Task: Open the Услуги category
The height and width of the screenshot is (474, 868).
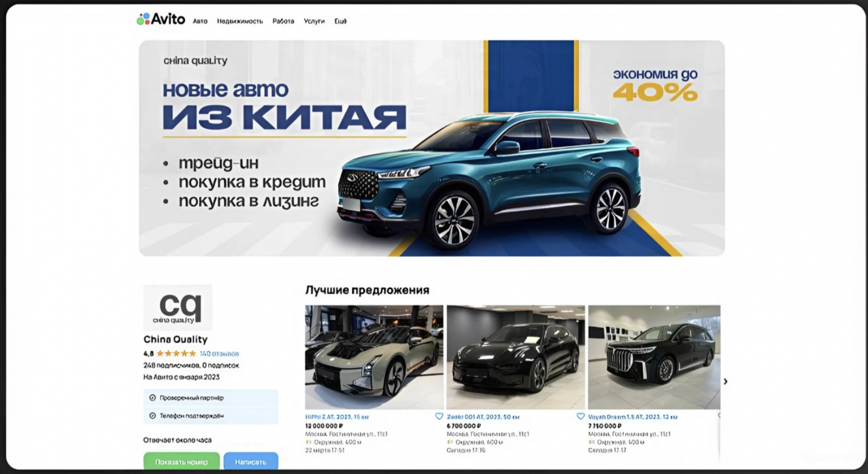Action: tap(314, 21)
